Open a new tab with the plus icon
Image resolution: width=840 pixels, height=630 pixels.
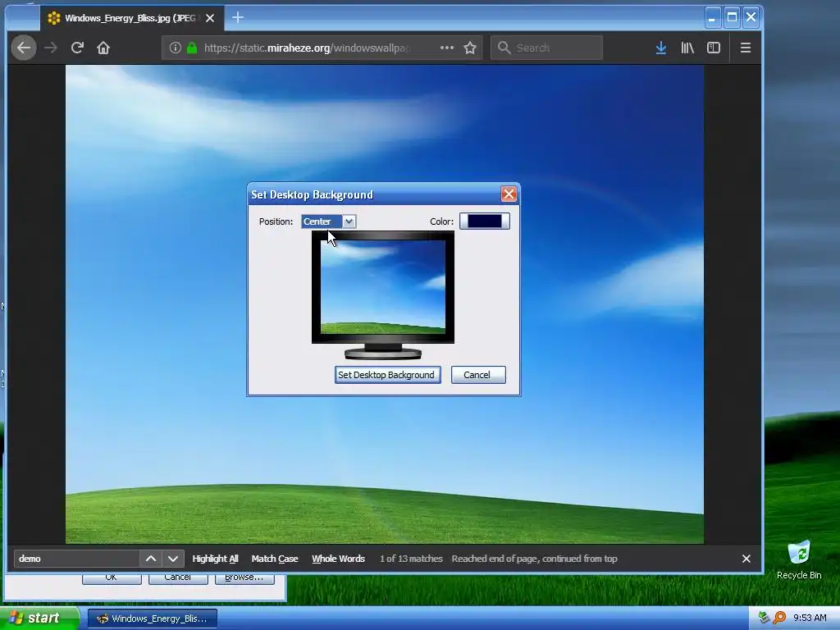coord(238,18)
